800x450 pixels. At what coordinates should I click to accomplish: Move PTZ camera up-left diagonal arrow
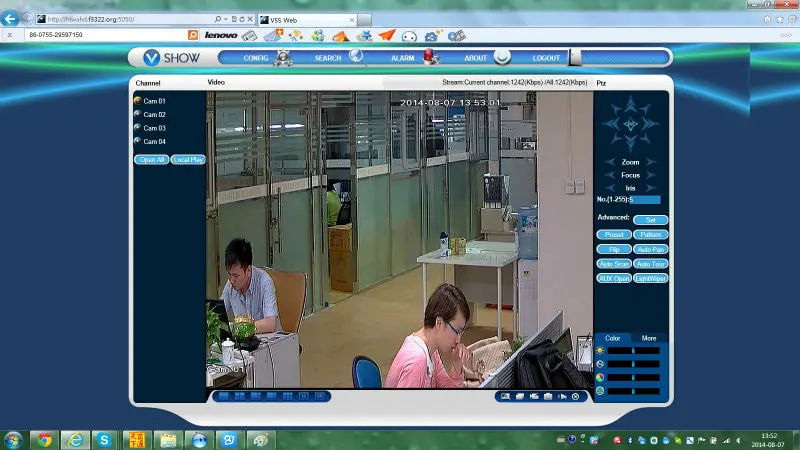coord(616,109)
